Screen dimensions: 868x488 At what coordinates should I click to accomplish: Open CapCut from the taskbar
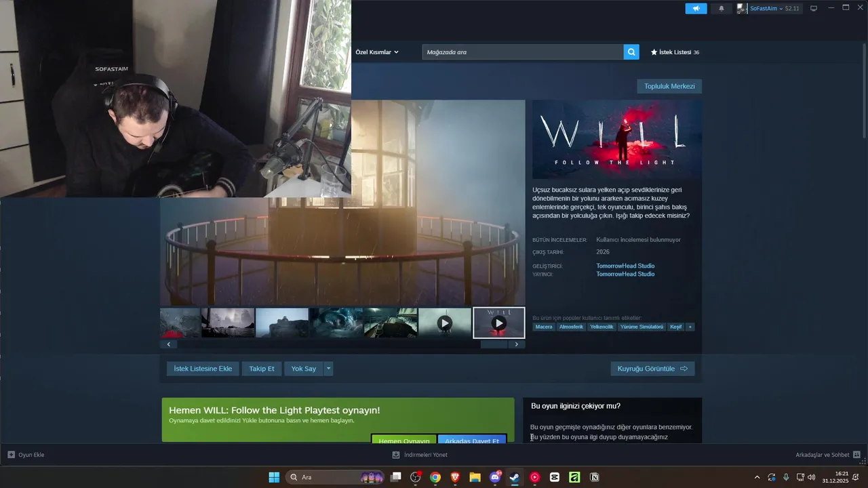tap(555, 477)
